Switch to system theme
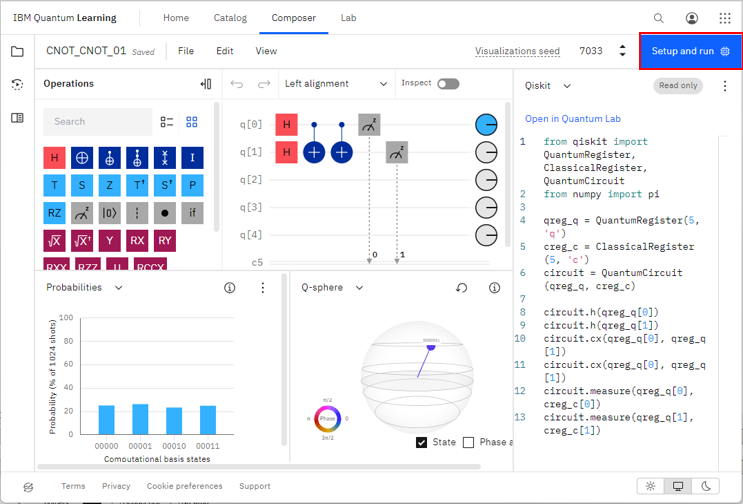 pos(678,486)
